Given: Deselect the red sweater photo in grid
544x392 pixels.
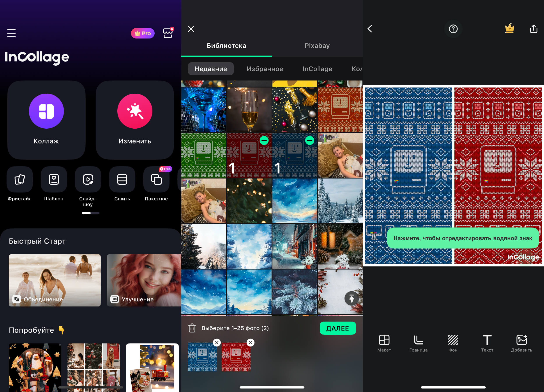Looking at the screenshot, I should [x=264, y=140].
